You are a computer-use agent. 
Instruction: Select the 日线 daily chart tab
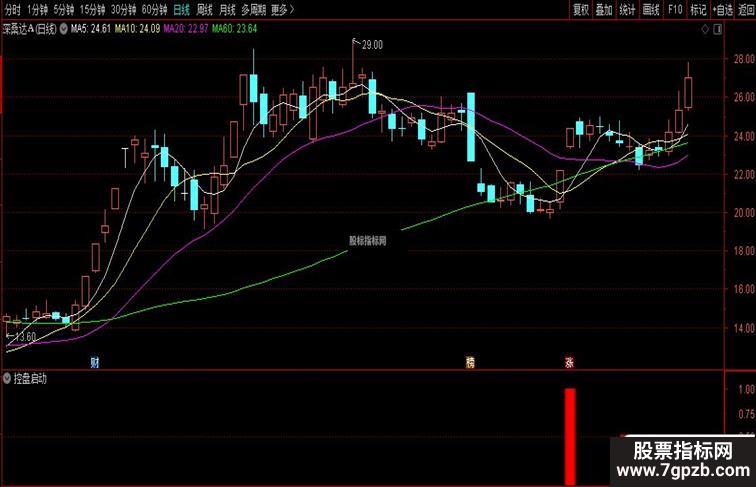pos(182,9)
